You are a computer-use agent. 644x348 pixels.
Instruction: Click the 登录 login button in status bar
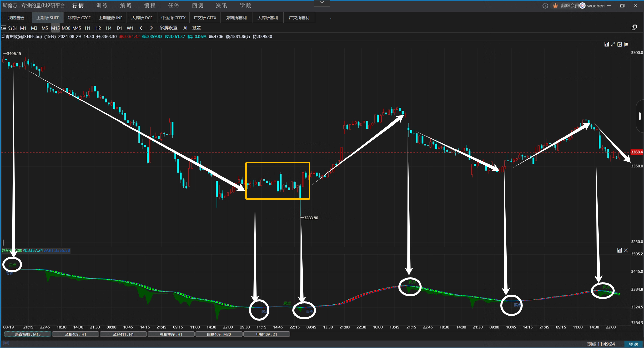pos(633,344)
